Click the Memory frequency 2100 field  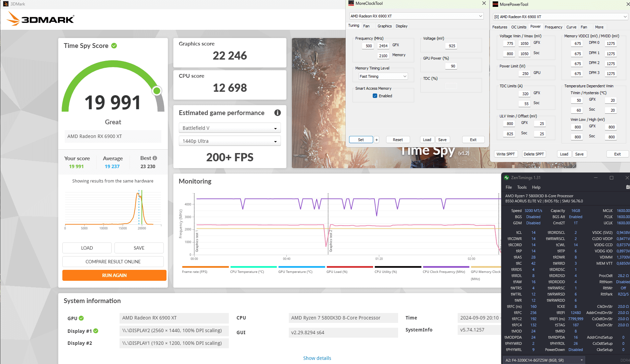click(383, 56)
